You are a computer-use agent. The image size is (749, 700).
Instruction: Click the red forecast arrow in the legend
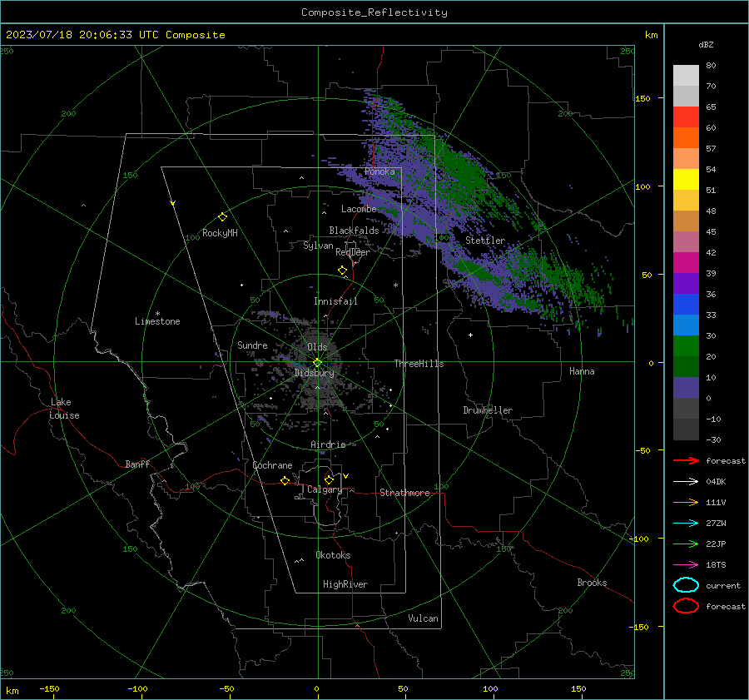coord(686,460)
